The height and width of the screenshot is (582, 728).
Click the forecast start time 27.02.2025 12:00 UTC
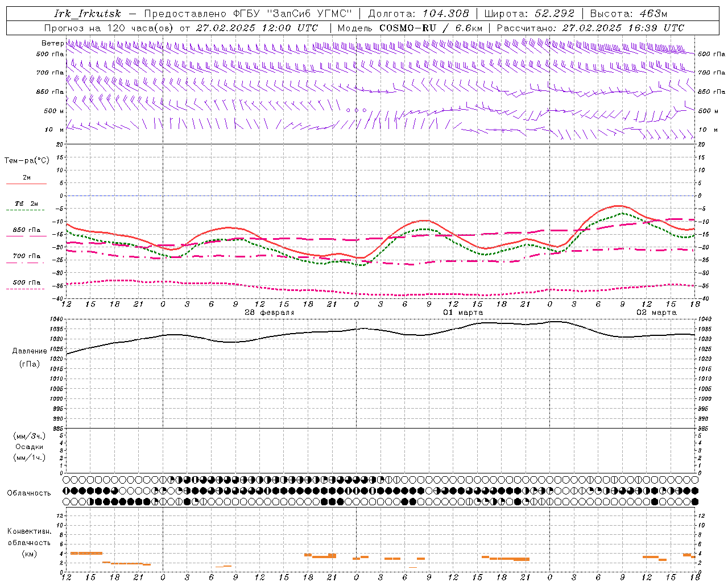pos(257,28)
